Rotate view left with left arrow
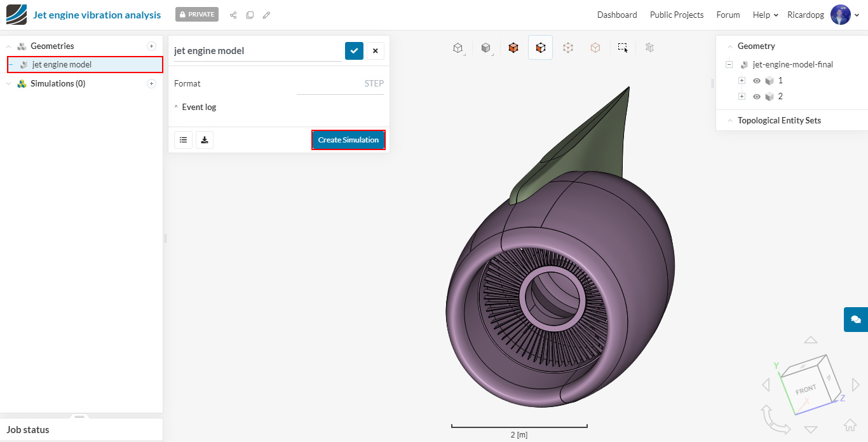868x442 pixels. coord(766,384)
